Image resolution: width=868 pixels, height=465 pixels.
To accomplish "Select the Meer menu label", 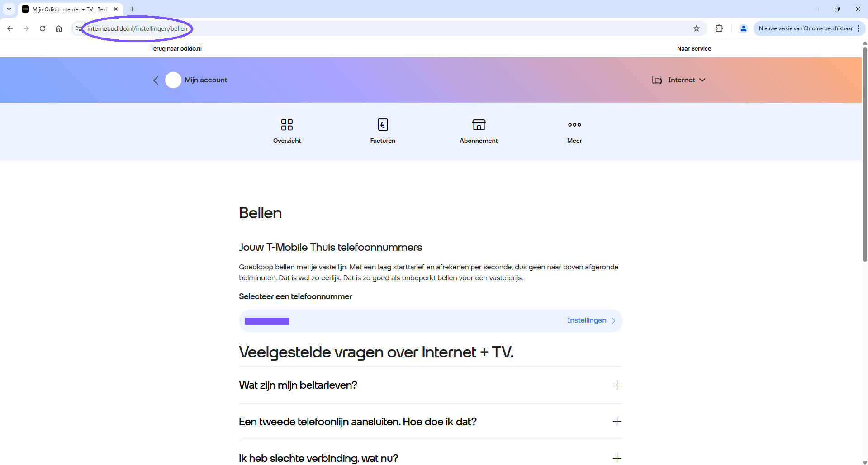I will point(574,141).
